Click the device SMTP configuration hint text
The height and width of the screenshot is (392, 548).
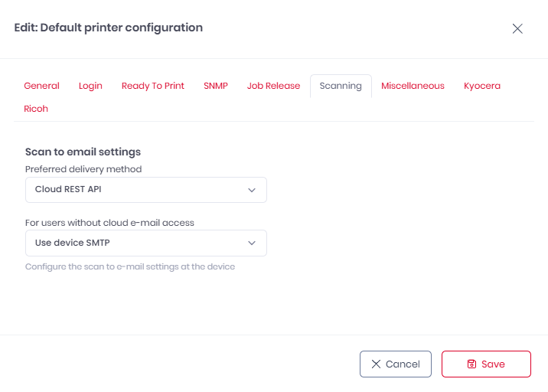point(130,266)
